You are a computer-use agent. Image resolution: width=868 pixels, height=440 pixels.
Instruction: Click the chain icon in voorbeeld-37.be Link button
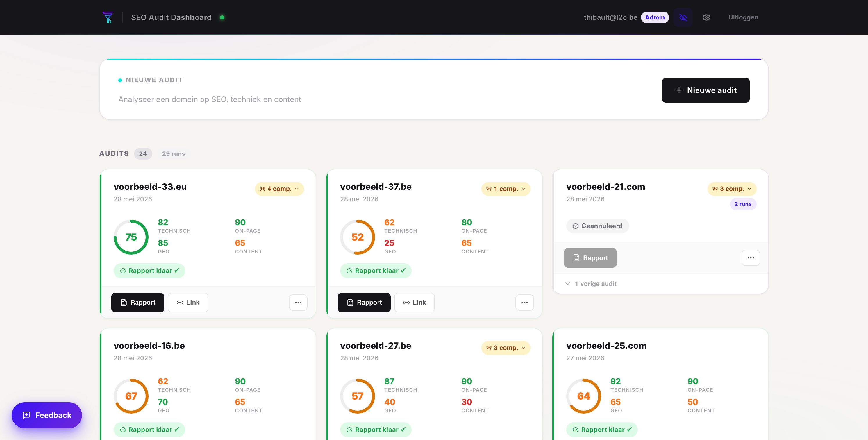pyautogui.click(x=406, y=303)
